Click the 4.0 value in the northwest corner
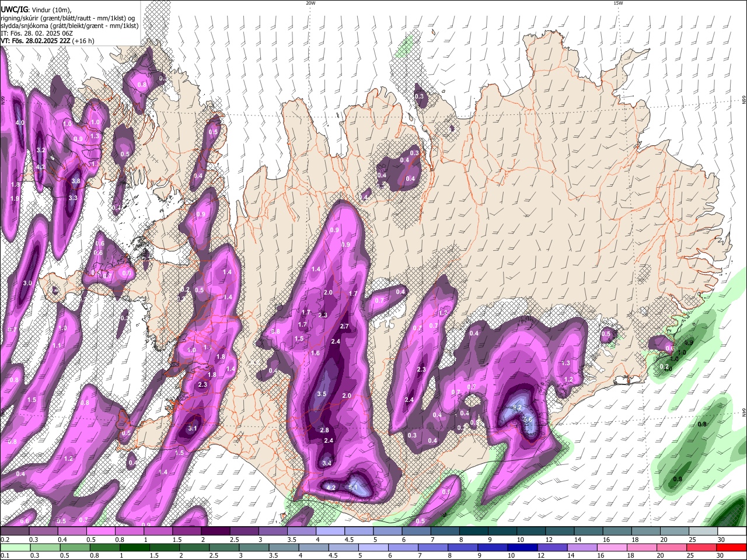Image resolution: width=747 pixels, height=560 pixels. [x=20, y=123]
